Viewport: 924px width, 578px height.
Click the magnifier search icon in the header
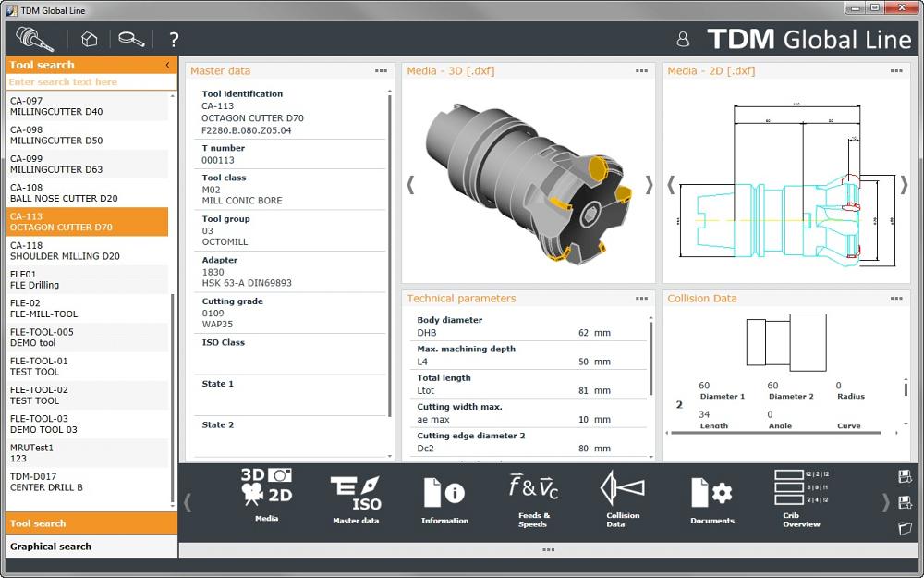pos(131,39)
